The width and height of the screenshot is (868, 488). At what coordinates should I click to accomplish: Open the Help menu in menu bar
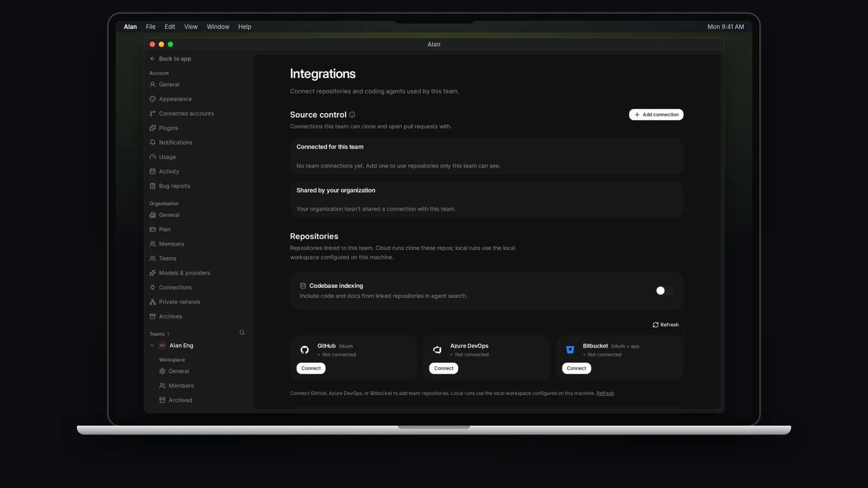click(245, 27)
